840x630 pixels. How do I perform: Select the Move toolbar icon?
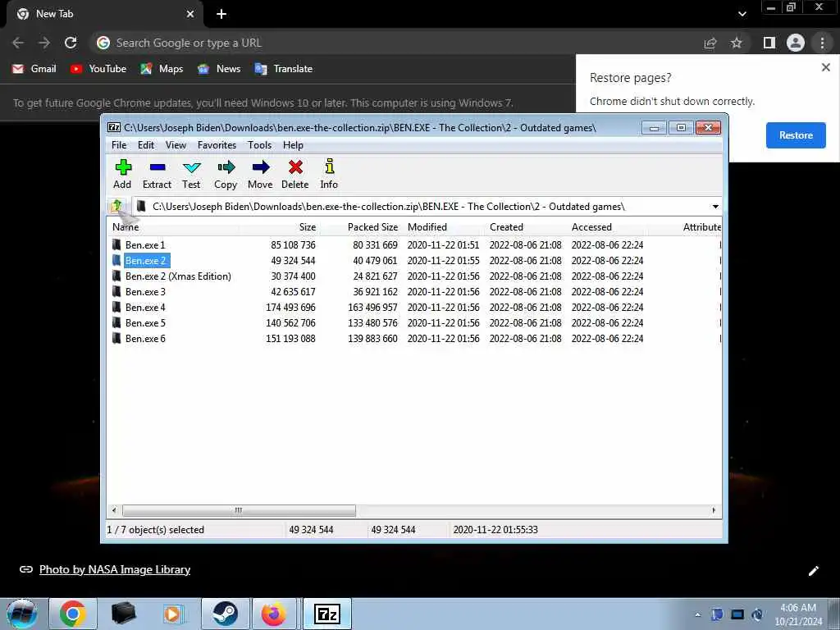260,174
